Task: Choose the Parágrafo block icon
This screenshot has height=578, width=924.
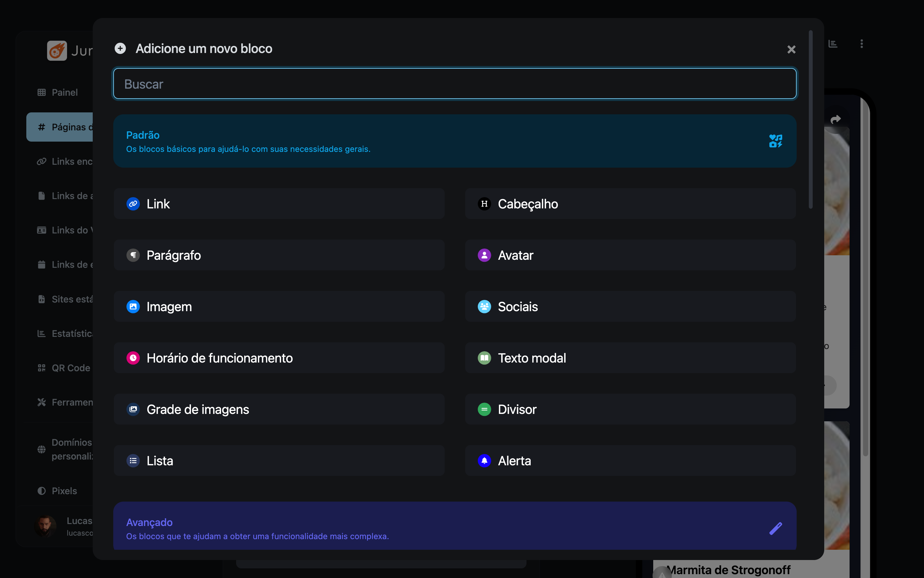Action: [133, 255]
